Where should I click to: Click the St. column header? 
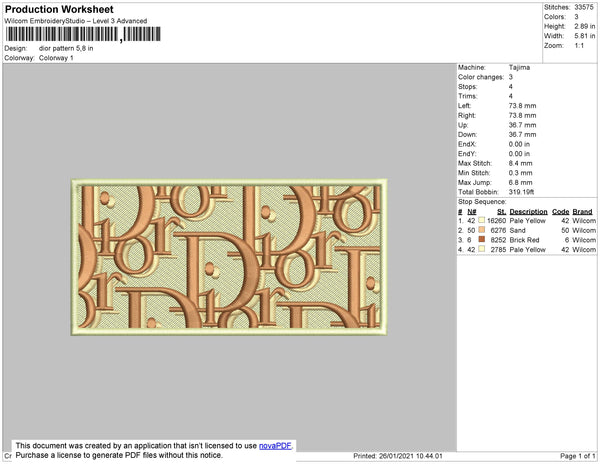click(x=501, y=211)
